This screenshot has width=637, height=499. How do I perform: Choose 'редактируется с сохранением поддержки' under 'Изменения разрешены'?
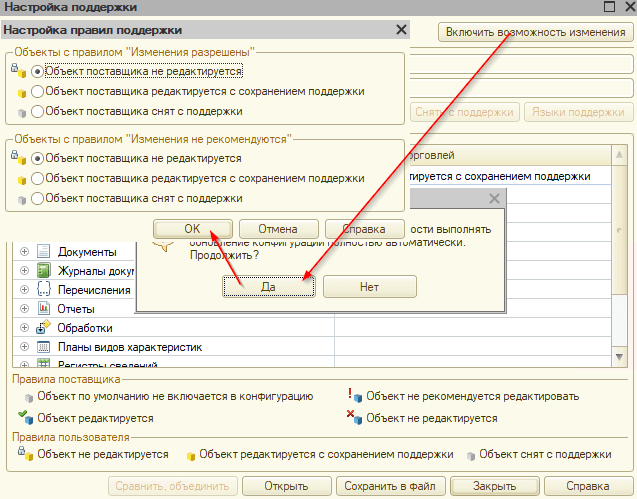coord(37,91)
